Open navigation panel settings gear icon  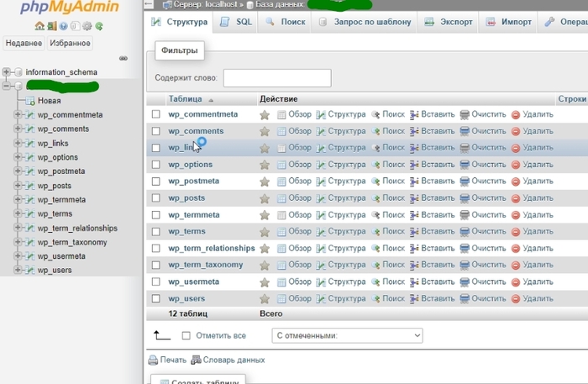(87, 26)
